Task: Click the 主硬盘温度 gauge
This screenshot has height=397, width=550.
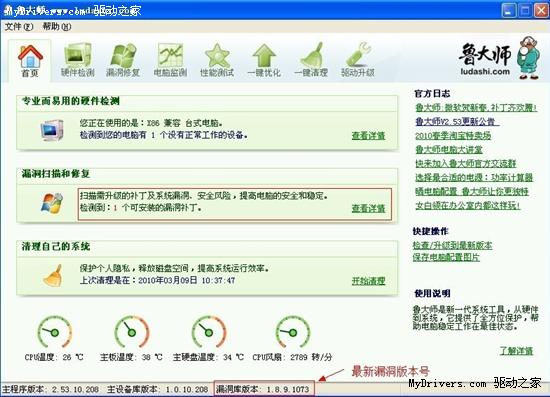Action: [x=209, y=332]
